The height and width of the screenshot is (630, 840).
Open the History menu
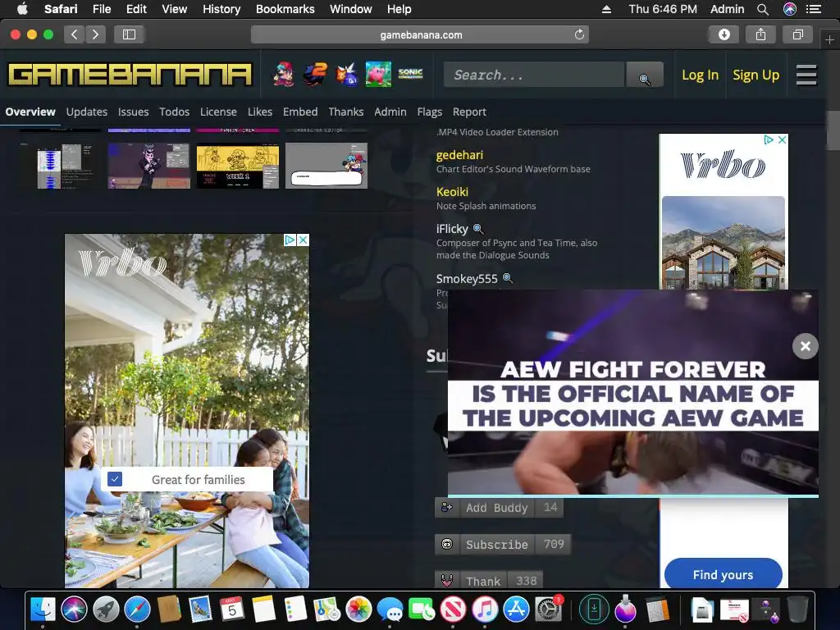221,9
